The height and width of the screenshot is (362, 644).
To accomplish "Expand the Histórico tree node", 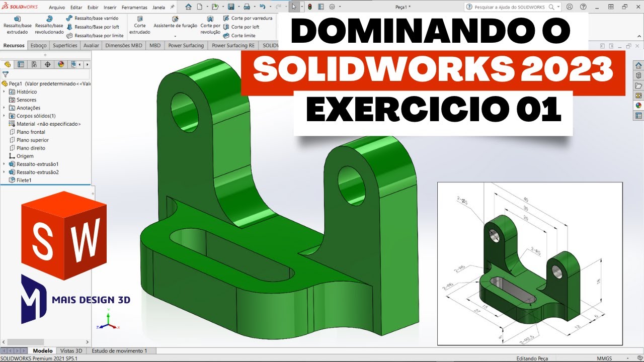I will coord(5,92).
